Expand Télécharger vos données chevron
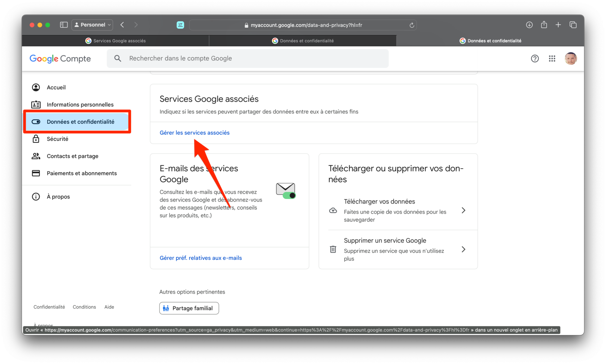This screenshot has width=606, height=364. point(463,210)
